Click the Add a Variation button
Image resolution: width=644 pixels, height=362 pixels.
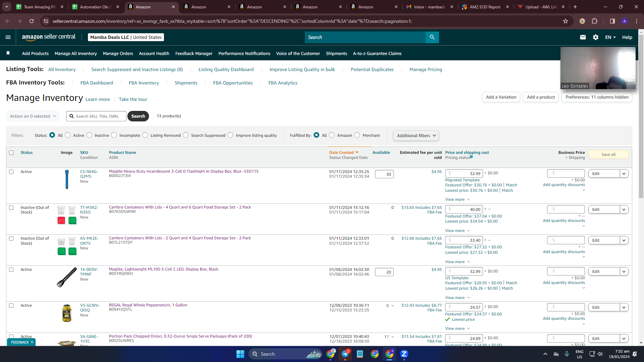(x=501, y=97)
